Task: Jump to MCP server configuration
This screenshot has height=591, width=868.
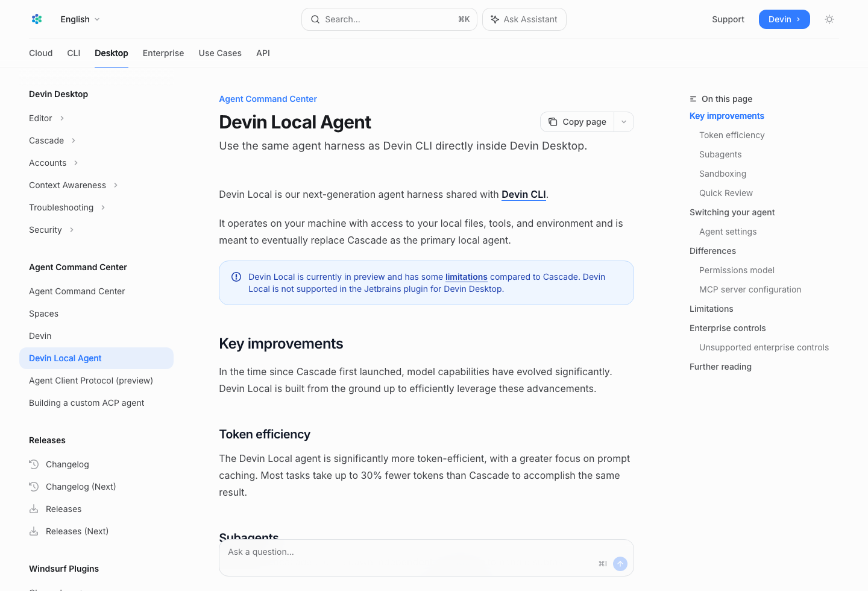Action: (750, 289)
